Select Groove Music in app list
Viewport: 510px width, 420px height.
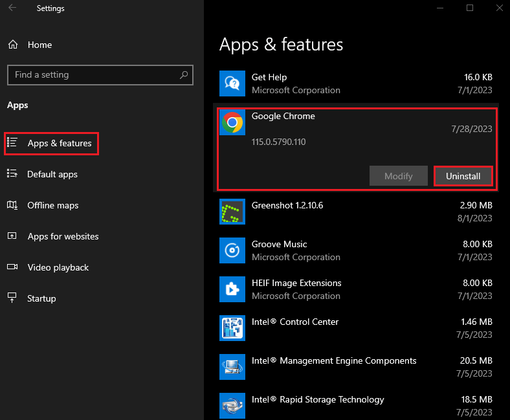click(280, 245)
